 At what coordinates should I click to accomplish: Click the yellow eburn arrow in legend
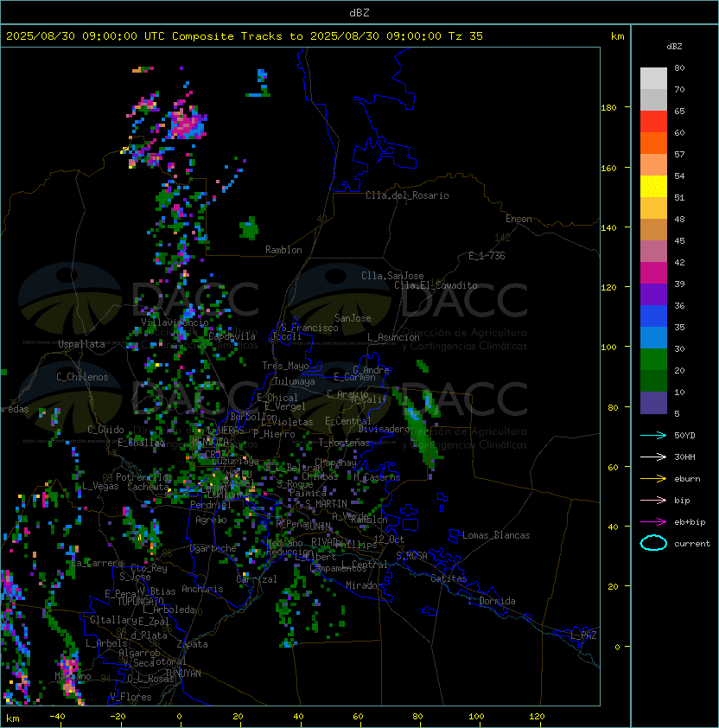[x=653, y=479]
